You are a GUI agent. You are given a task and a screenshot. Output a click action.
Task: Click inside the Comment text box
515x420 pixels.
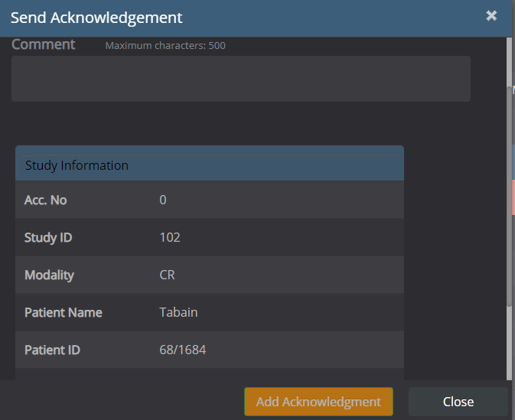click(240, 79)
